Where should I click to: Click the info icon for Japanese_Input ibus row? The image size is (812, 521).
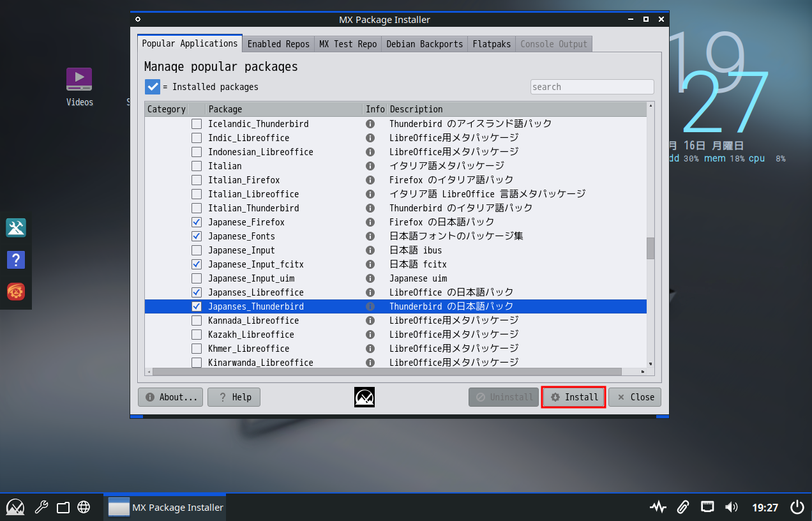pos(370,250)
